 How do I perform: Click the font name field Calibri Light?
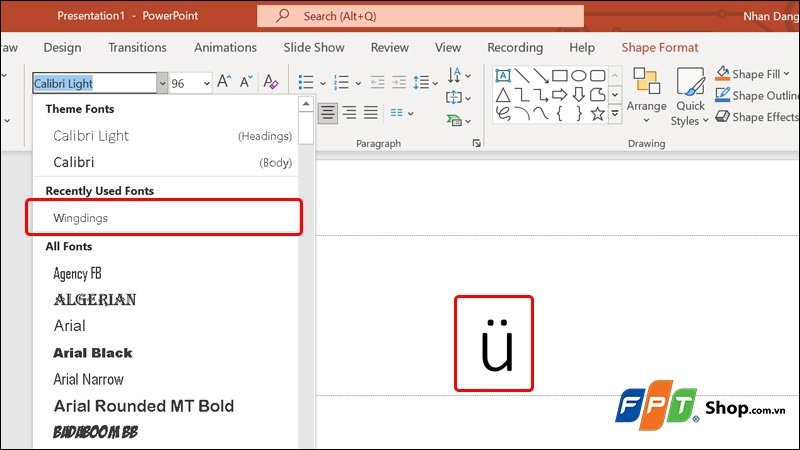click(x=95, y=83)
